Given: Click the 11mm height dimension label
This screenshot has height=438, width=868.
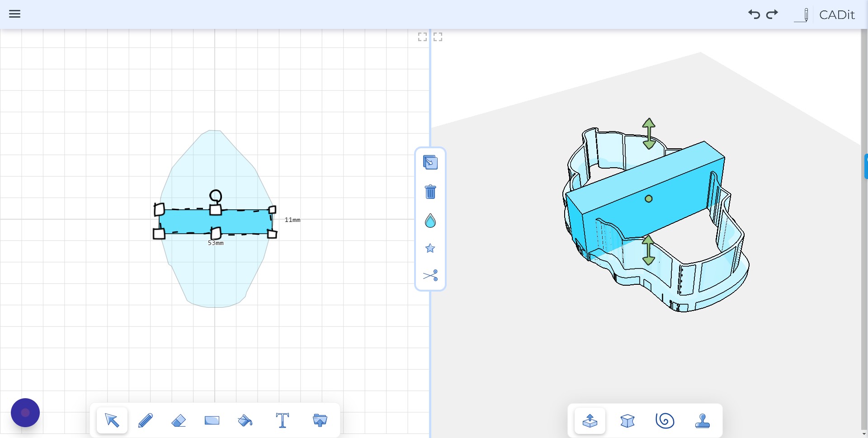Looking at the screenshot, I should 292,220.
